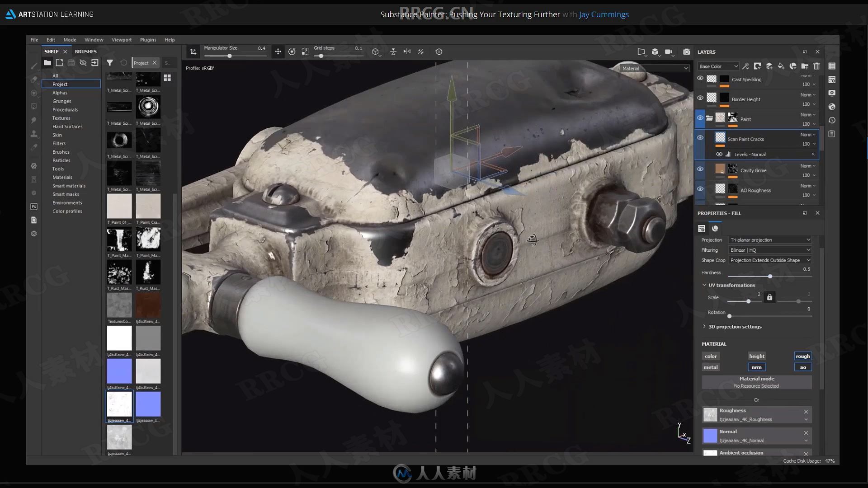Hide the Paint folder layer
This screenshot has width=868, height=488.
(x=700, y=118)
